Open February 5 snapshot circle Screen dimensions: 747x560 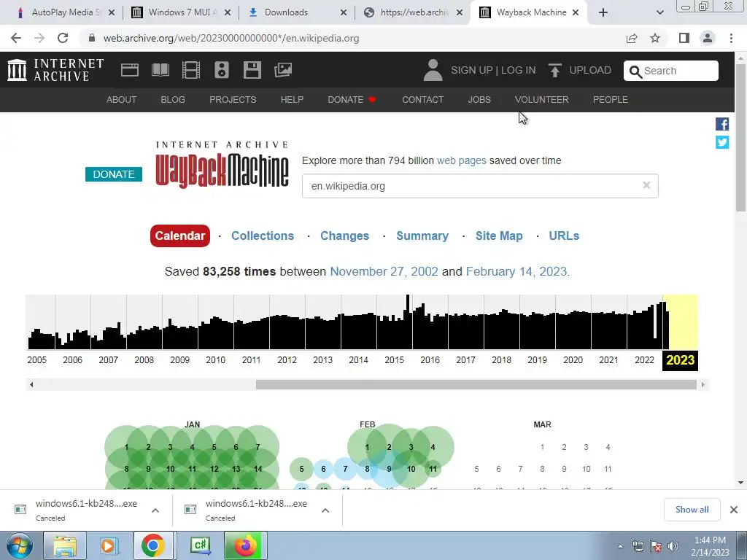click(301, 469)
